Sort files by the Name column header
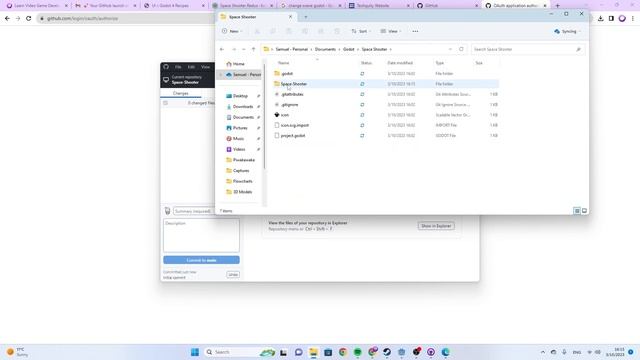This screenshot has width=640, height=360. pyautogui.click(x=284, y=63)
